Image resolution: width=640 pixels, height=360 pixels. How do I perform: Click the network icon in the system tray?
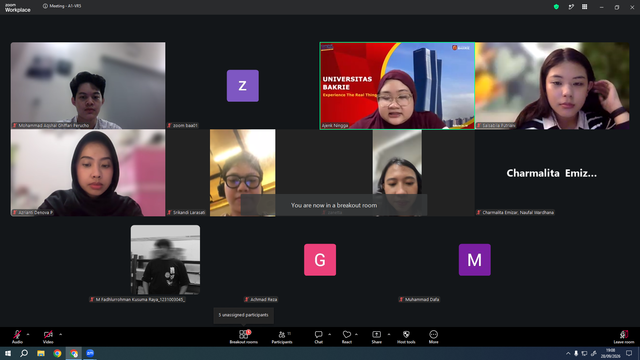point(584,353)
